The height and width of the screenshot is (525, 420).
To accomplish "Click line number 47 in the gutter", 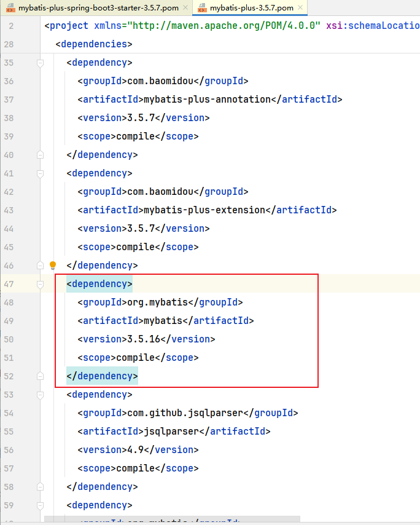I will pyautogui.click(x=9, y=284).
